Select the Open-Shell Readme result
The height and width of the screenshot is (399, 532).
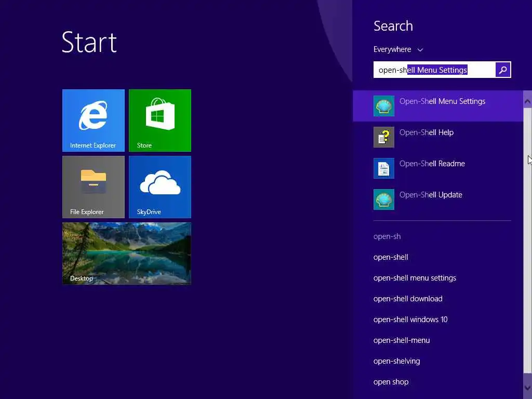pyautogui.click(x=437, y=168)
